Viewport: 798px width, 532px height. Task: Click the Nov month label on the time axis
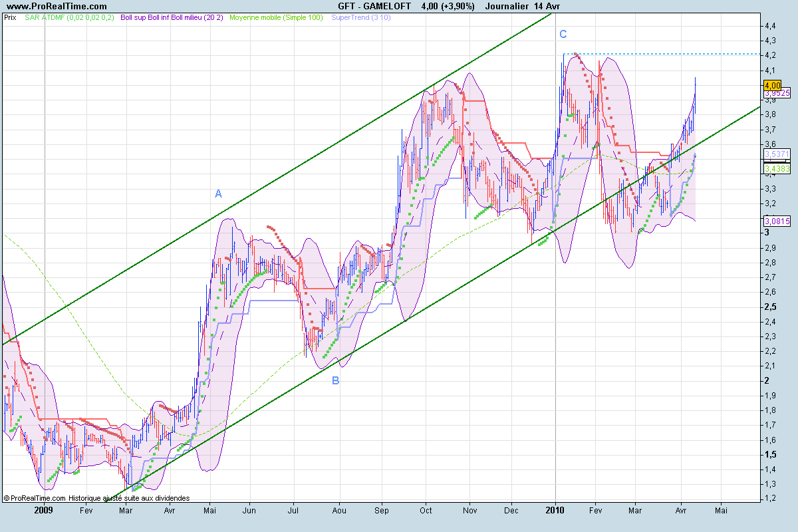469,510
